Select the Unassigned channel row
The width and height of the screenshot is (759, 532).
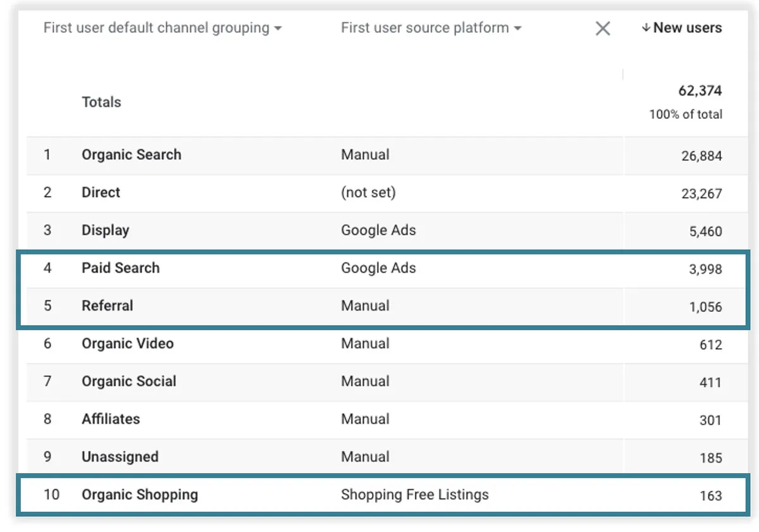pyautogui.click(x=120, y=457)
